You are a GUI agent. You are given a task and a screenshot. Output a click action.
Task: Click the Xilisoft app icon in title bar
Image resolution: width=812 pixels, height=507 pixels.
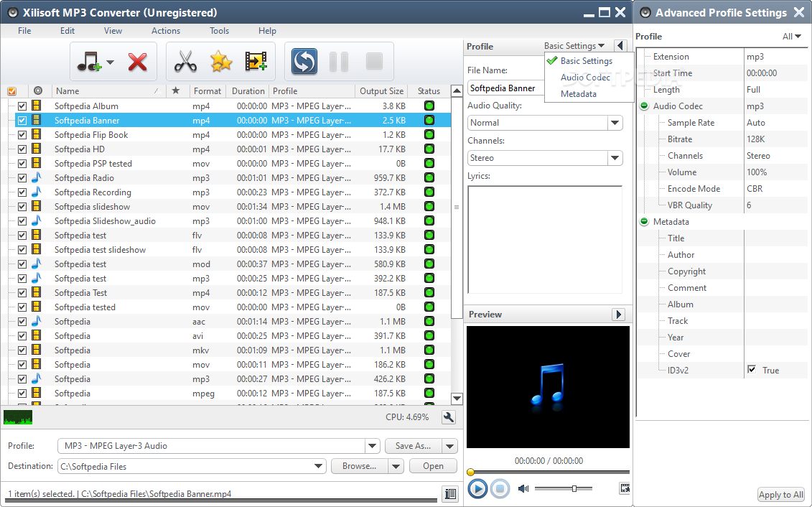14,12
